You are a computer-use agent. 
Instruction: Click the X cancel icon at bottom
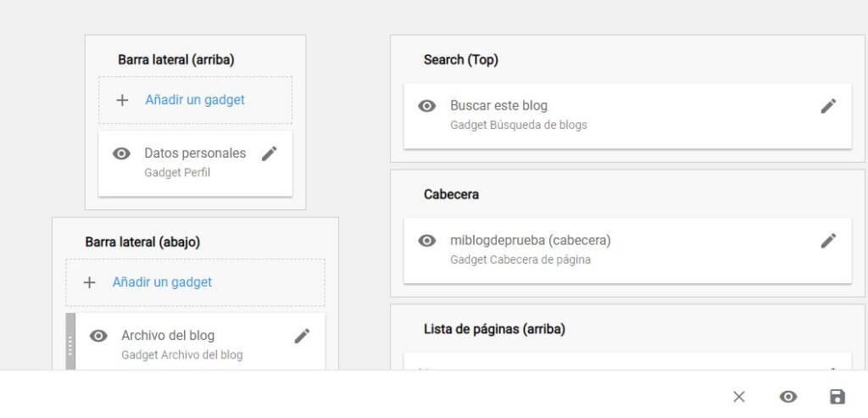coord(739,397)
